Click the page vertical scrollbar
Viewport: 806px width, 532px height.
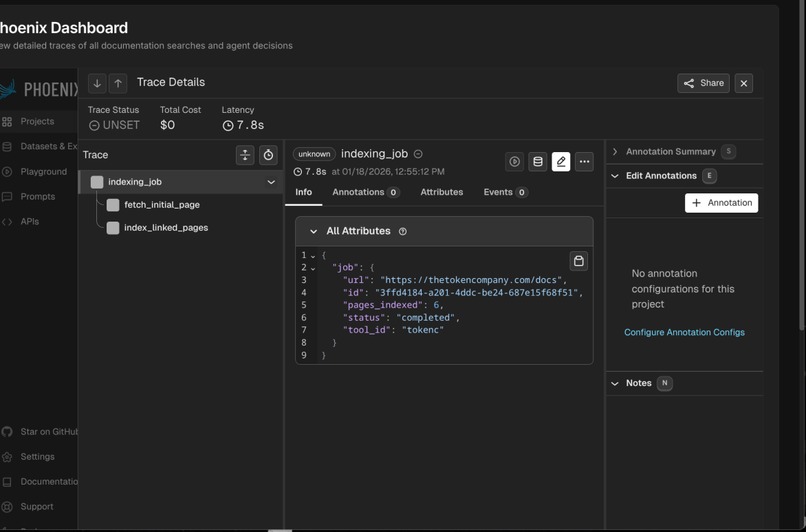point(802,164)
